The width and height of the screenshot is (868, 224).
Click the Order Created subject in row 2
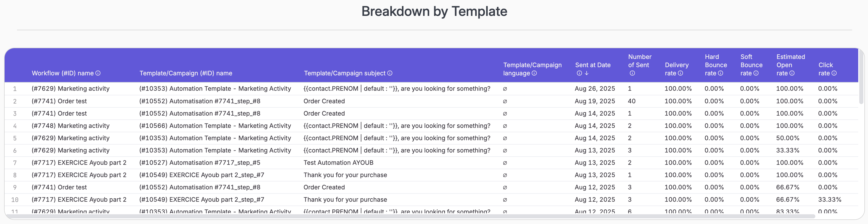tap(324, 101)
